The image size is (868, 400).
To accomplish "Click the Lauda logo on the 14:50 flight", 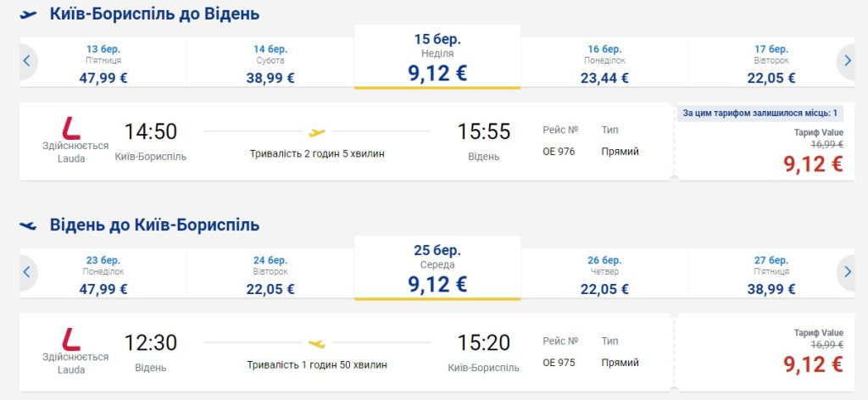I will [x=72, y=128].
